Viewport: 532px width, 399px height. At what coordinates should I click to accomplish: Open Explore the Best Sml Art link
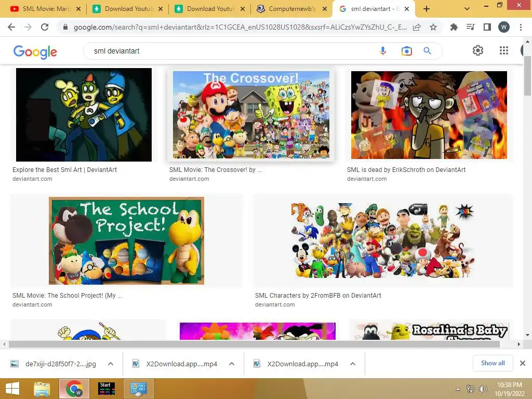click(x=64, y=170)
